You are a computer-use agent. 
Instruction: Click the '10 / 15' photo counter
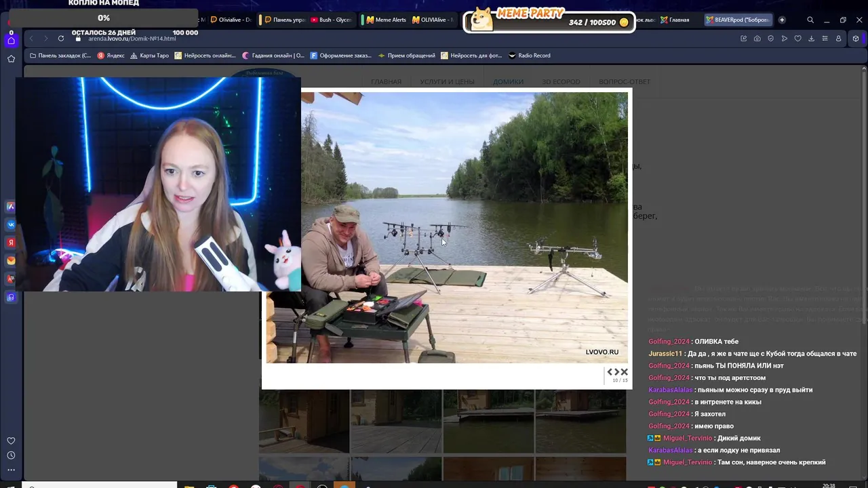620,380
